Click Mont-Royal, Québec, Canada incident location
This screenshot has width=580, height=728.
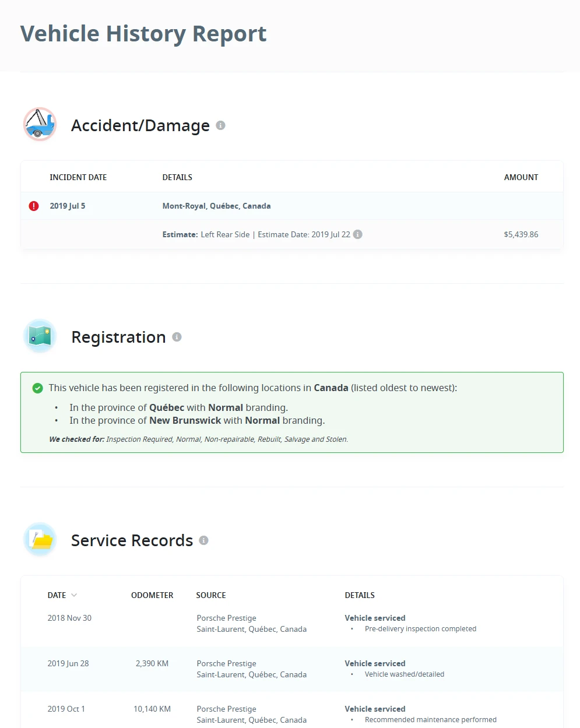(216, 206)
